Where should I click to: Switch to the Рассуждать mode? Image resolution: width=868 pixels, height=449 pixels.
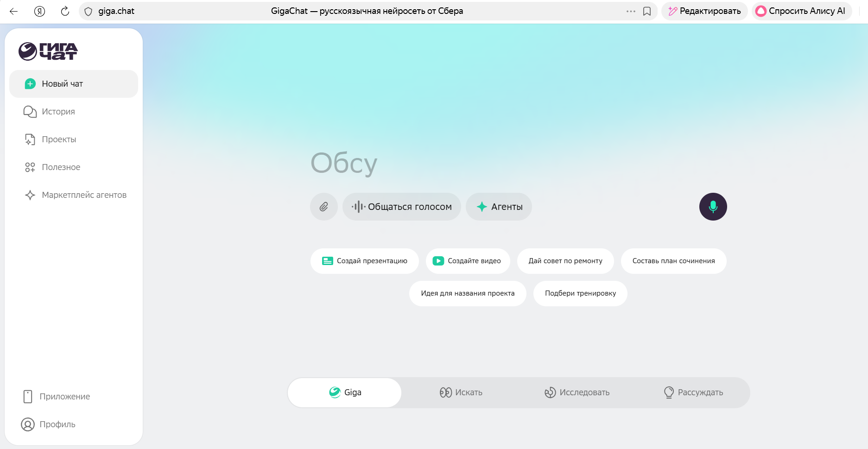pyautogui.click(x=693, y=392)
